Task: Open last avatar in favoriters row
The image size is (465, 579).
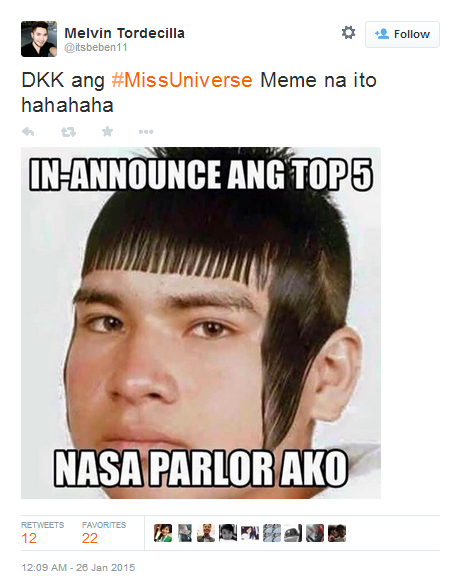Action: tap(337, 533)
